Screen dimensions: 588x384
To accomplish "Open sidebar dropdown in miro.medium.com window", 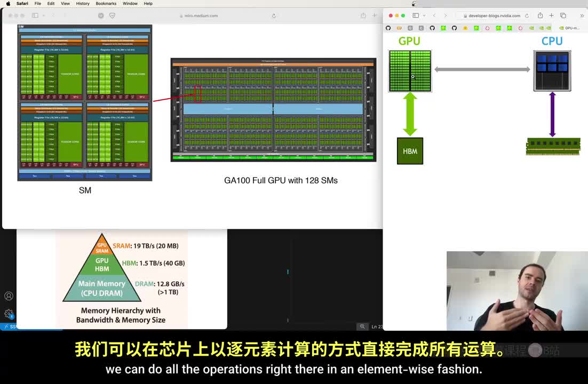I will click(44, 15).
